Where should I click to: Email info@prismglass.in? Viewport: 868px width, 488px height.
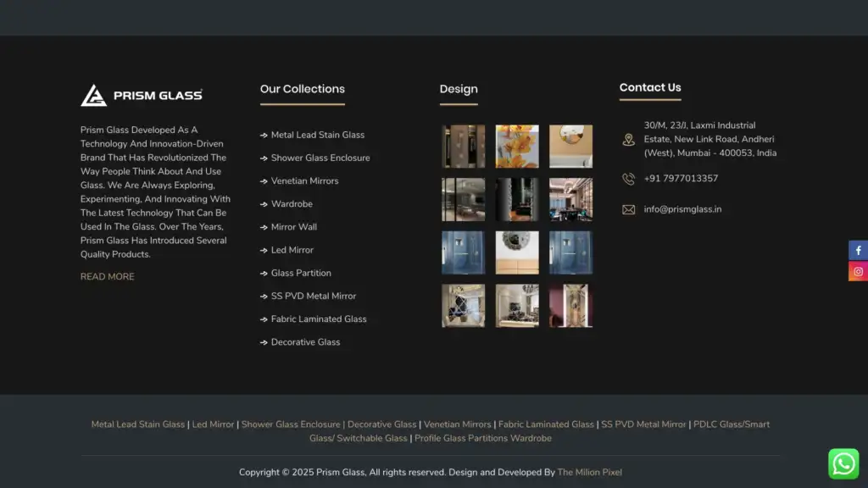[682, 209]
